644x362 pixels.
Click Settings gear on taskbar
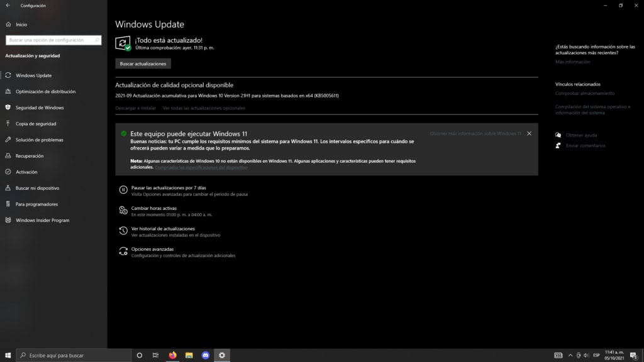(222, 356)
